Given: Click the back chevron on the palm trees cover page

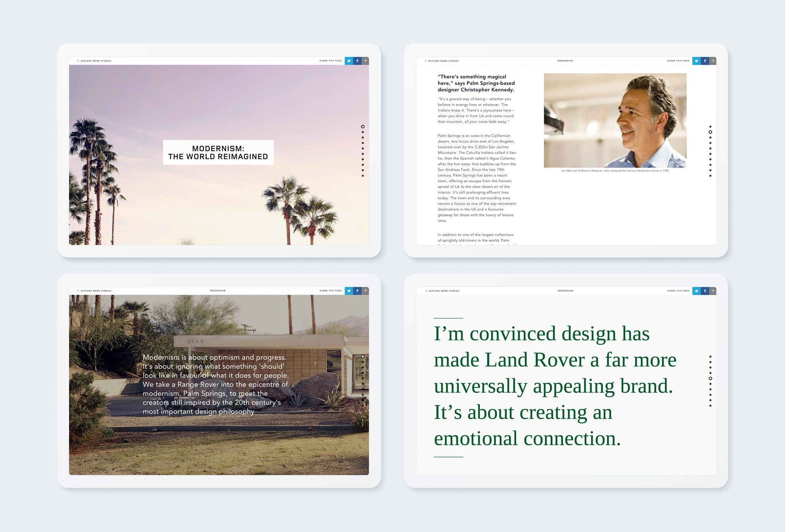Looking at the screenshot, I should click(78, 61).
